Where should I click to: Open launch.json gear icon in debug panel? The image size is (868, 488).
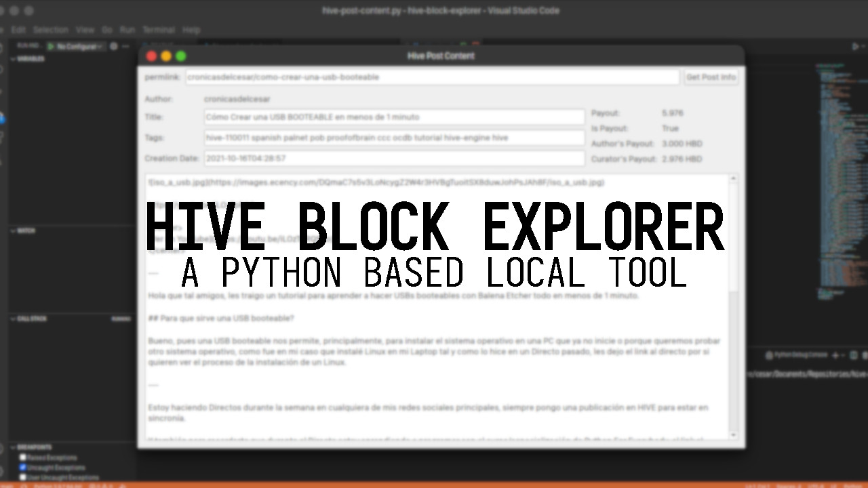pyautogui.click(x=114, y=47)
